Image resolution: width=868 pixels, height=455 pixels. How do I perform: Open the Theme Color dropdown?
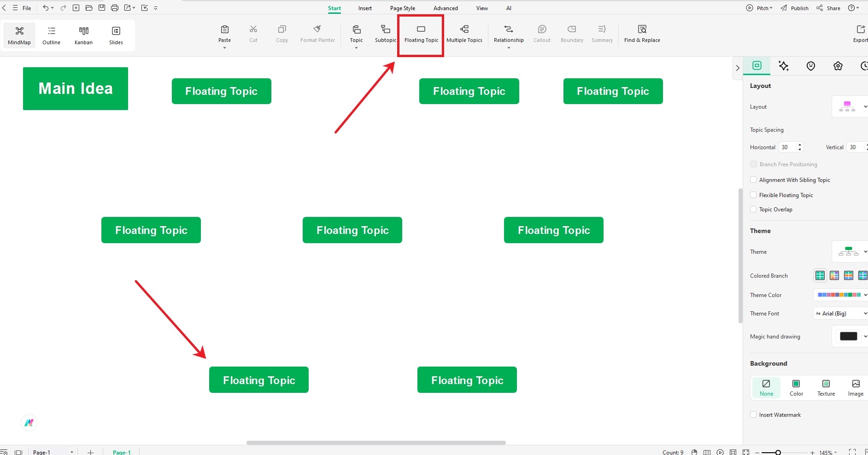click(x=841, y=295)
